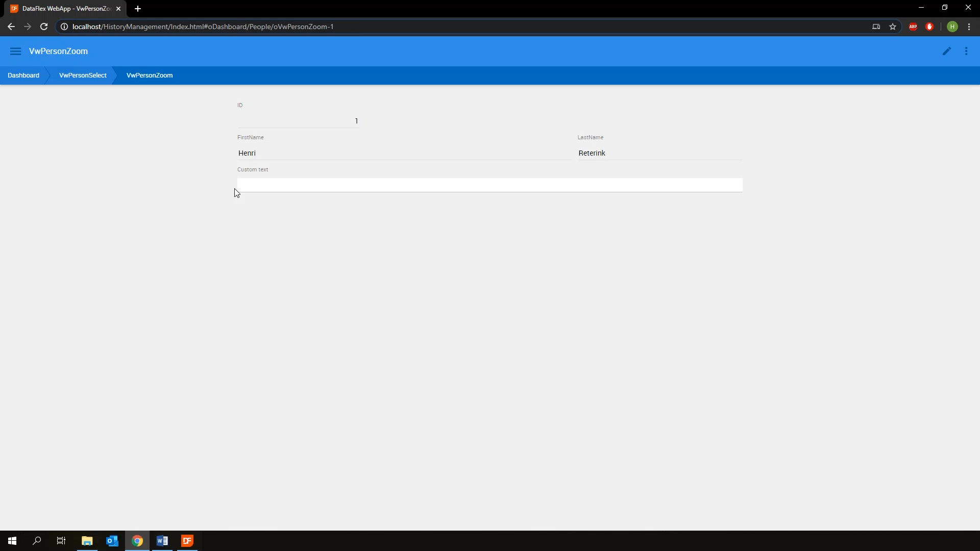Focus the FirstName field containing Henri
Viewport: 980px width, 551px height.
pos(403,153)
